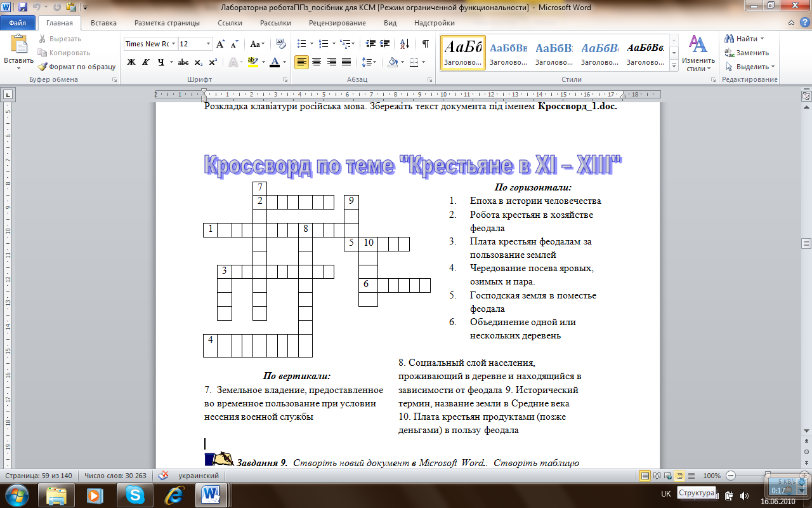Apply superscript formatting (x²)
Image resolution: width=812 pixels, height=508 pixels.
213,62
